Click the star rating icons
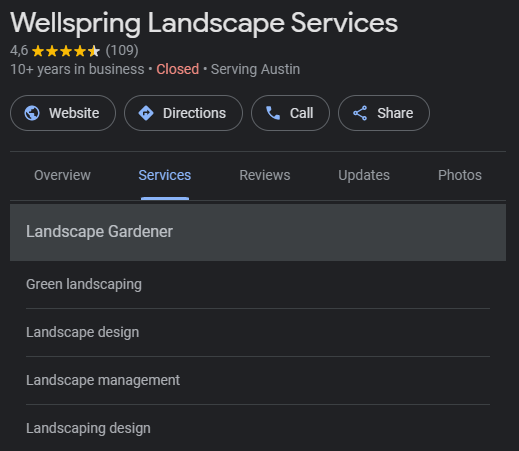519x451 pixels. click(x=66, y=51)
